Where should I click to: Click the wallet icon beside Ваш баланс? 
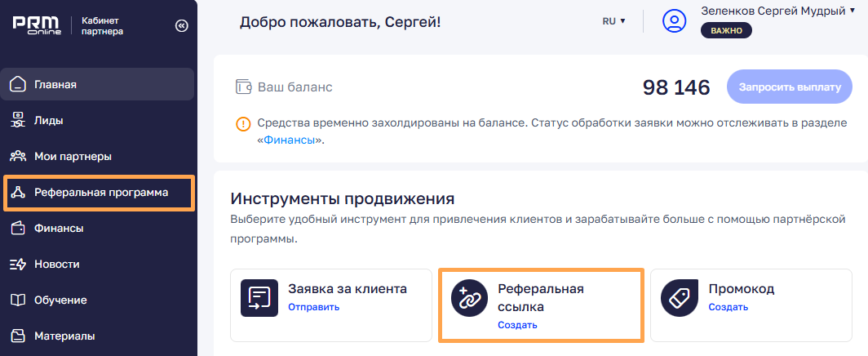click(x=244, y=87)
